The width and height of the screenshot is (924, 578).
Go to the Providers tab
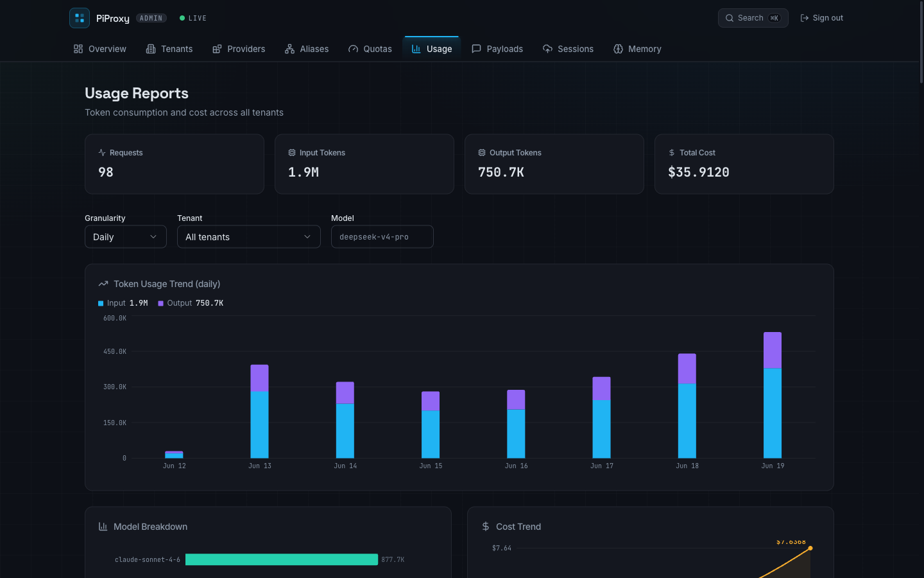[239, 49]
